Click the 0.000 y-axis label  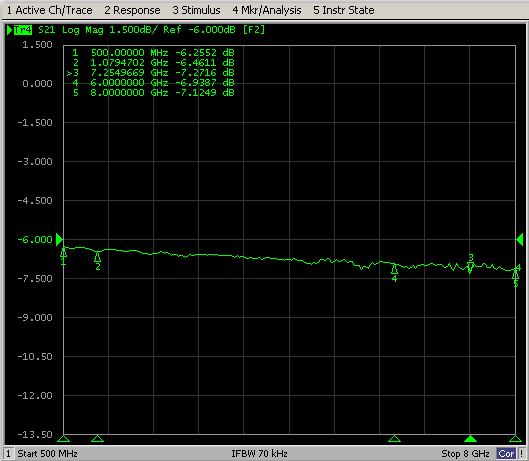click(37, 83)
